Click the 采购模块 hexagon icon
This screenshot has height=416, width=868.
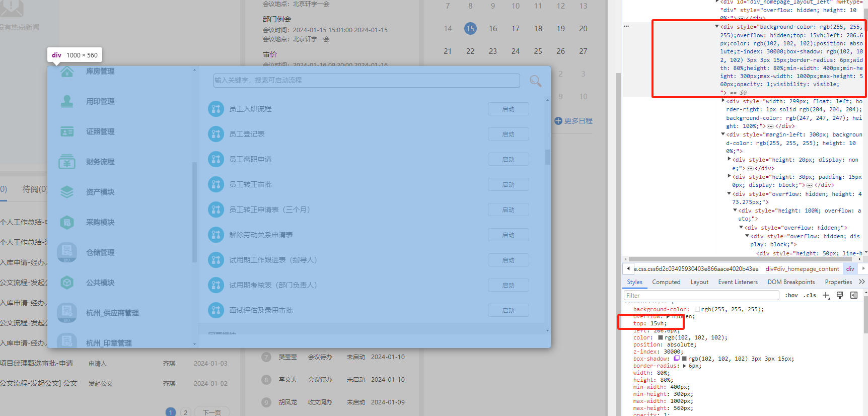click(67, 222)
